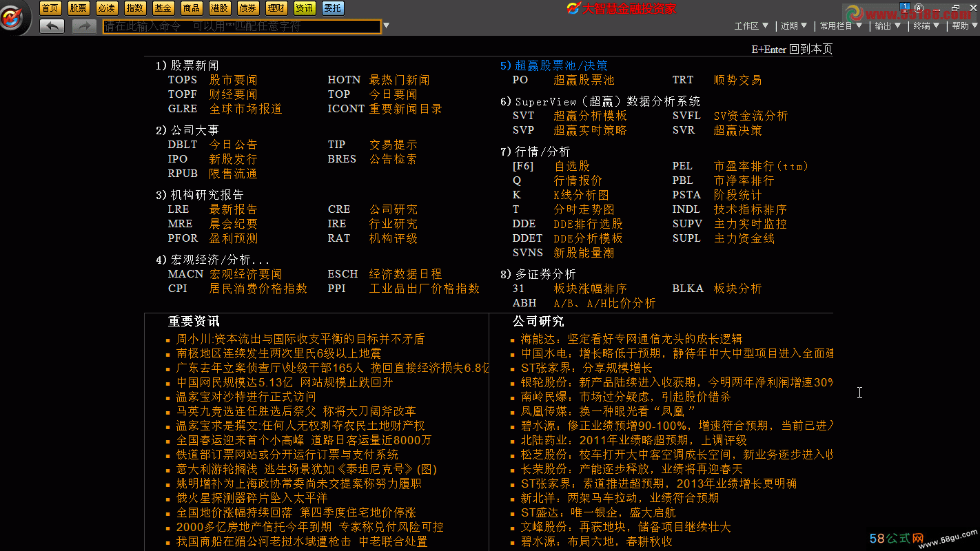980x551 pixels.
Task: Expand the 输出 dropdown menu
Action: (888, 26)
